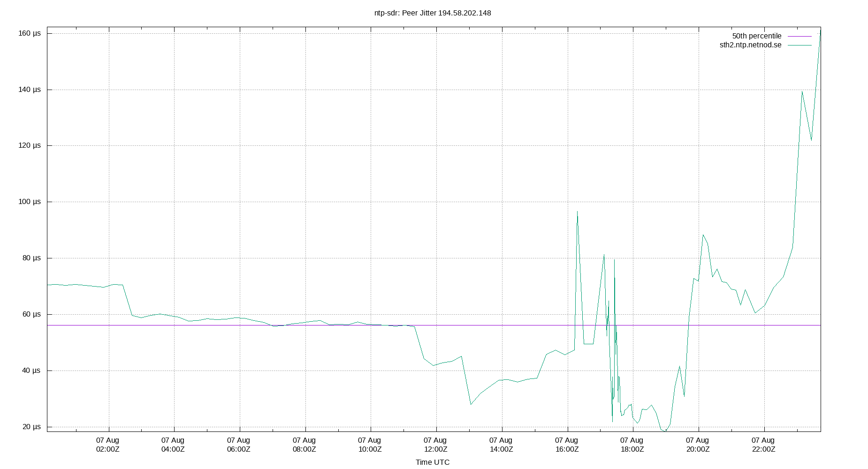868x469 pixels.
Task: Click the black 50th percentile legend line sample
Action: coord(799,36)
